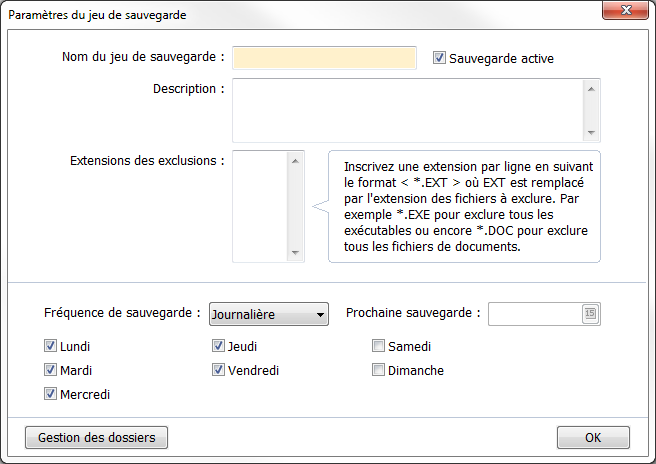Open calendar icon for Prochaine sauvegarde

coord(589,314)
